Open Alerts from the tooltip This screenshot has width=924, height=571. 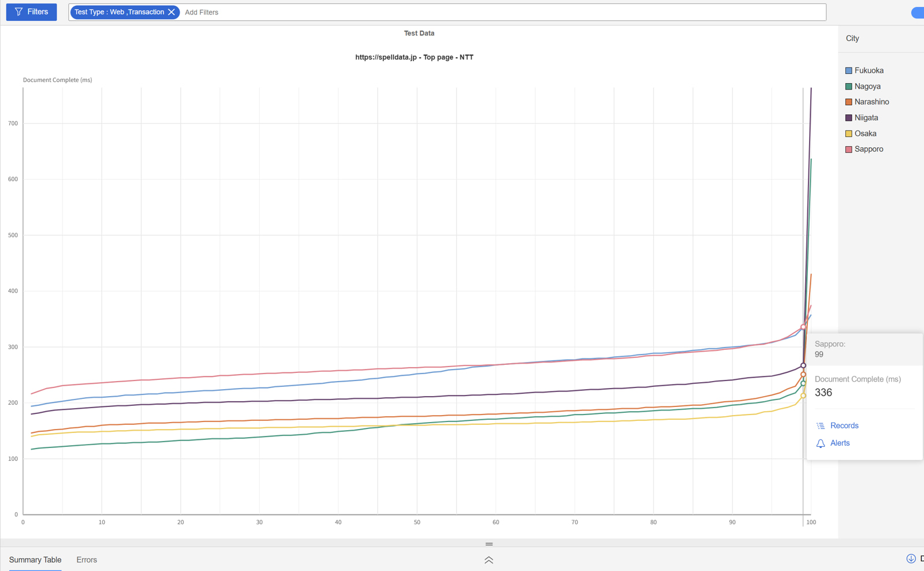pyautogui.click(x=840, y=443)
